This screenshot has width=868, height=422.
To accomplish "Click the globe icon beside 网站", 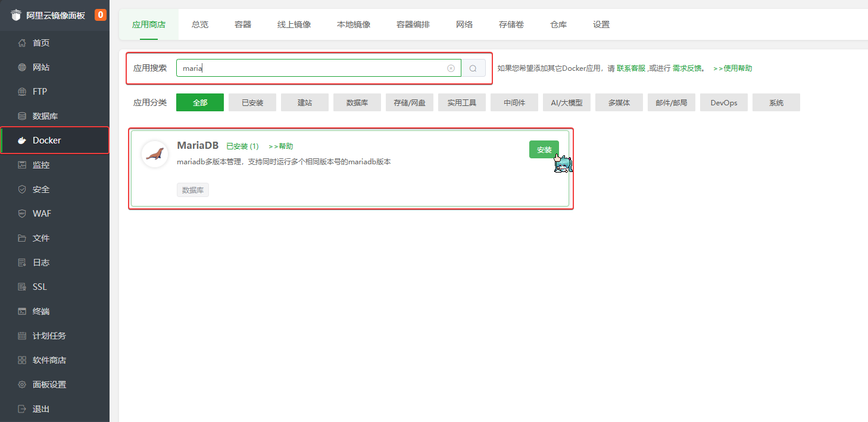I will 22,67.
